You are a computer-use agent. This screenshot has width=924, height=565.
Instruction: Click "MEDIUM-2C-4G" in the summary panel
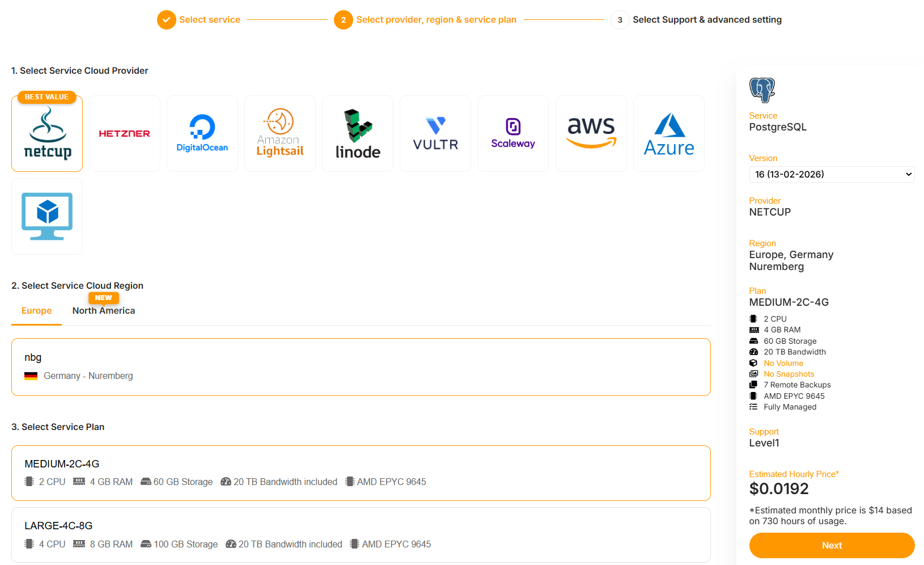(789, 302)
